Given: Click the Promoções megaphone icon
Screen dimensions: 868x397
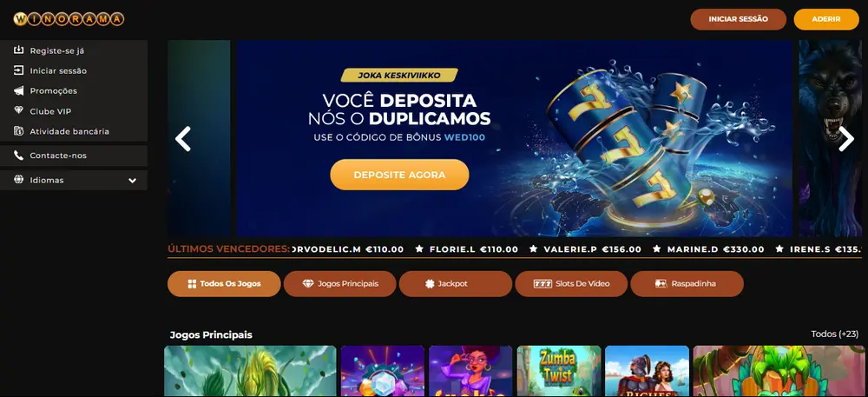Looking at the screenshot, I should pos(19,91).
